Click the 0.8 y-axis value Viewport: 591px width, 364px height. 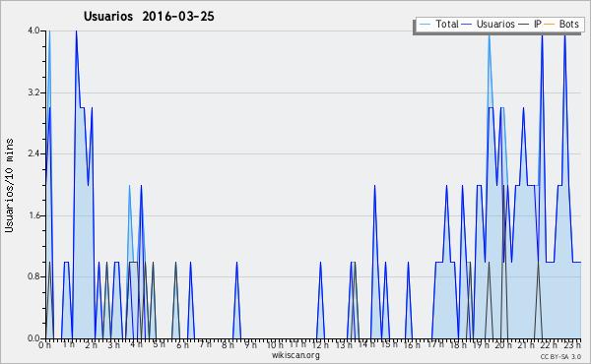pos(33,277)
